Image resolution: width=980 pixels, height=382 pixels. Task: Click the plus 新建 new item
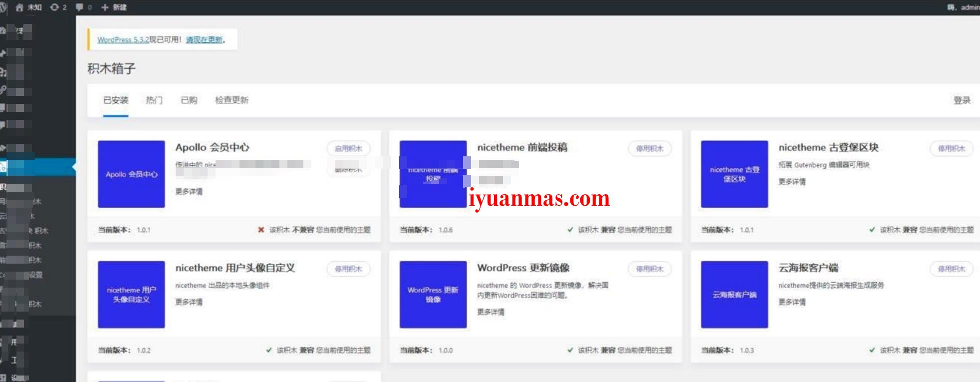point(114,7)
